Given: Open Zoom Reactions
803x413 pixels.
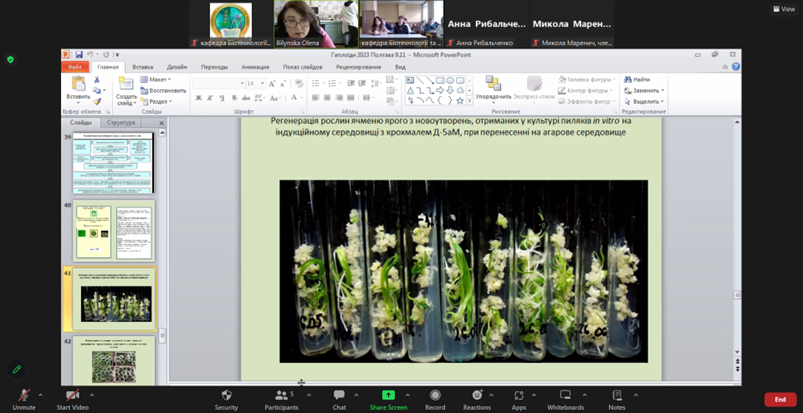Looking at the screenshot, I should click(x=477, y=400).
